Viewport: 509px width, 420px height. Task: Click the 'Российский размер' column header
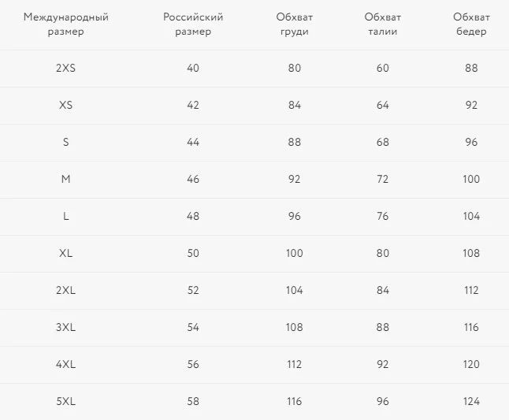click(193, 24)
